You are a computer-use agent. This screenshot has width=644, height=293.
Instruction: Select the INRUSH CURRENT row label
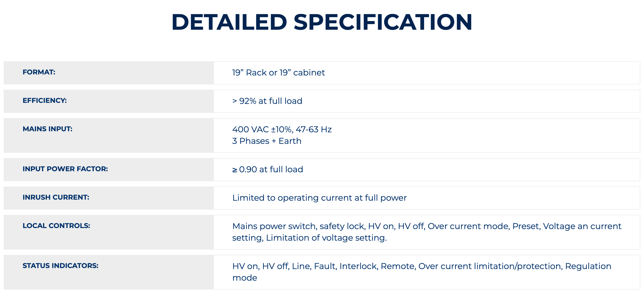click(x=56, y=197)
